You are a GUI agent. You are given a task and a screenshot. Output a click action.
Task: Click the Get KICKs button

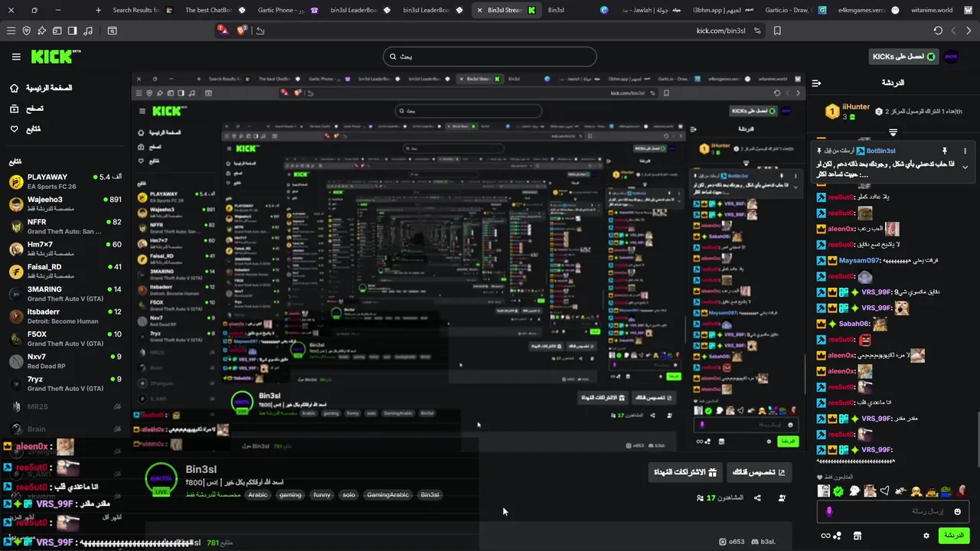(x=903, y=57)
